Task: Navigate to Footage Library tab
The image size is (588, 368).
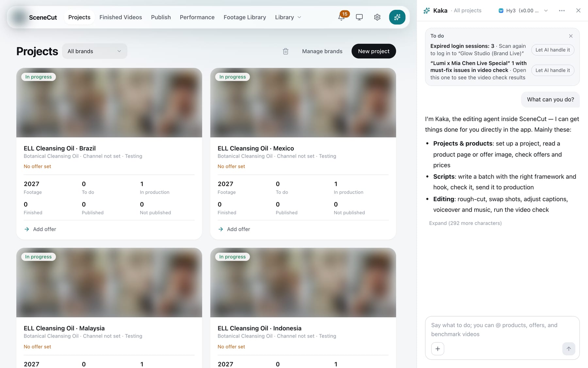Action: (245, 17)
